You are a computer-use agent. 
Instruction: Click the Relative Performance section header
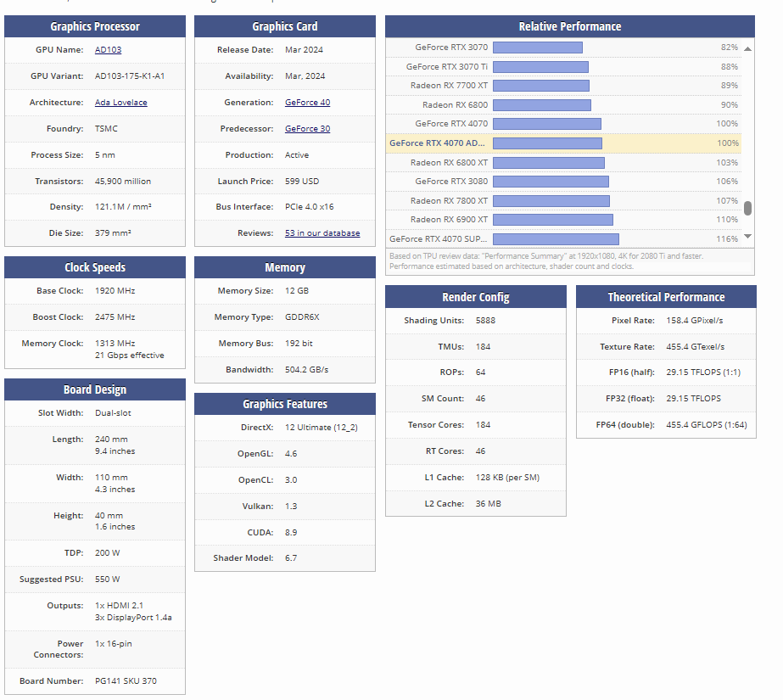pyautogui.click(x=569, y=26)
